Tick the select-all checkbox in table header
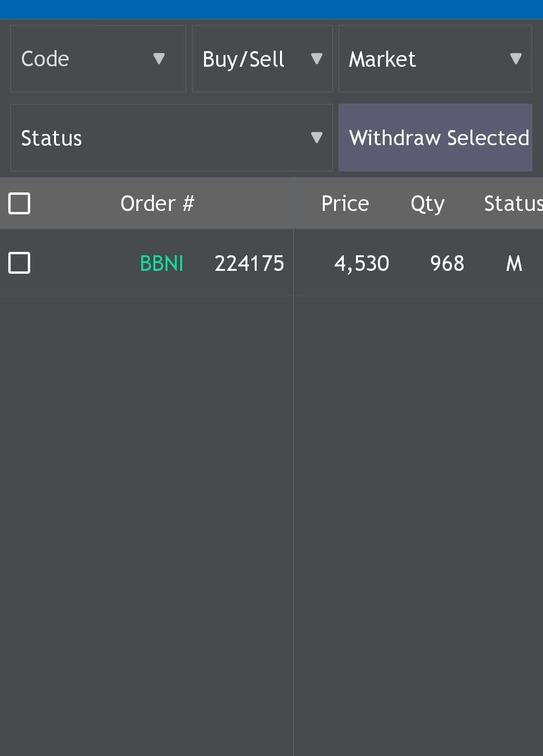Screen dimensions: 543x756 [19, 203]
